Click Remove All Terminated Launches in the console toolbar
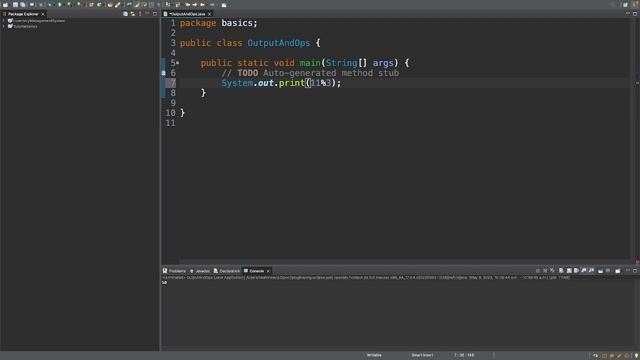This screenshot has height=360, width=640. point(553,271)
